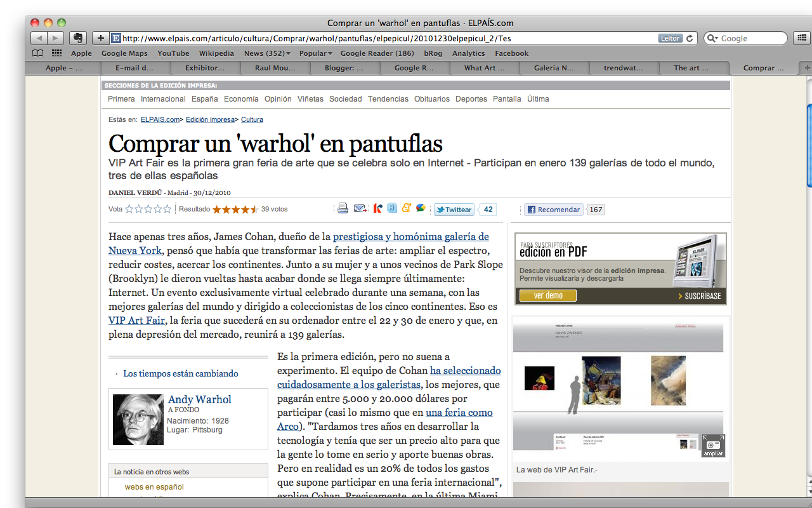The height and width of the screenshot is (508, 812).
Task: Click the Facebook Recomendar button
Action: click(553, 210)
